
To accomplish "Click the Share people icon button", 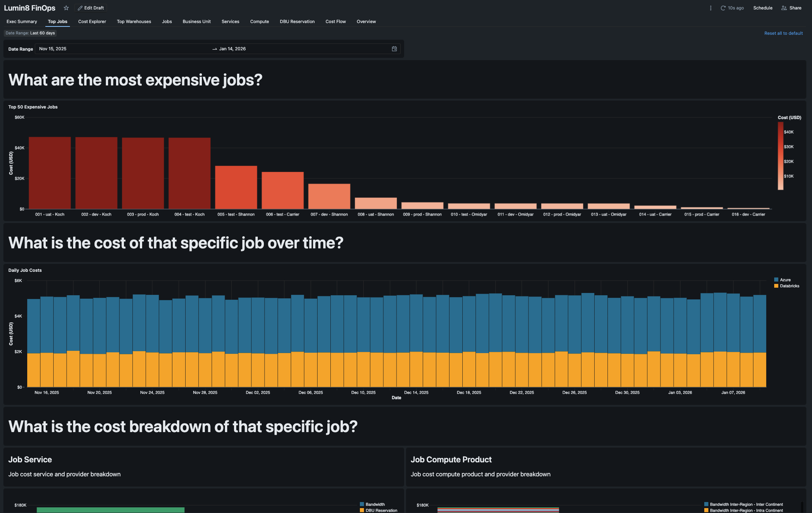I will tap(791, 8).
